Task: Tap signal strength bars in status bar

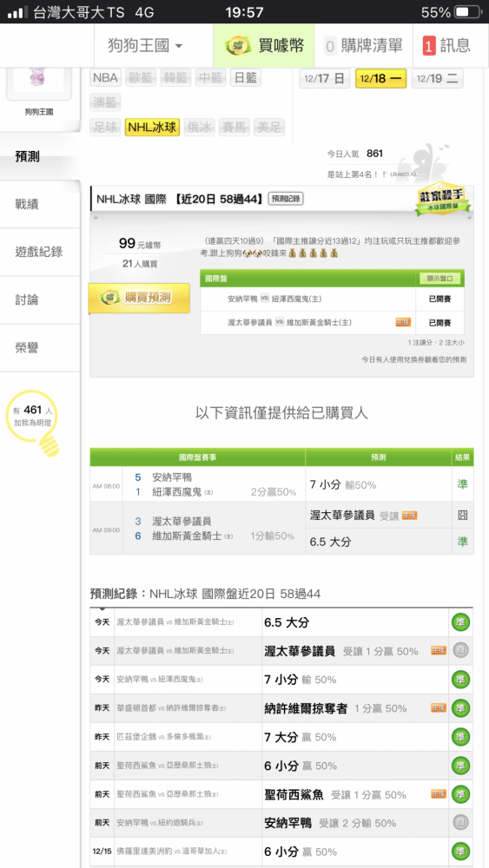Action: (x=17, y=12)
